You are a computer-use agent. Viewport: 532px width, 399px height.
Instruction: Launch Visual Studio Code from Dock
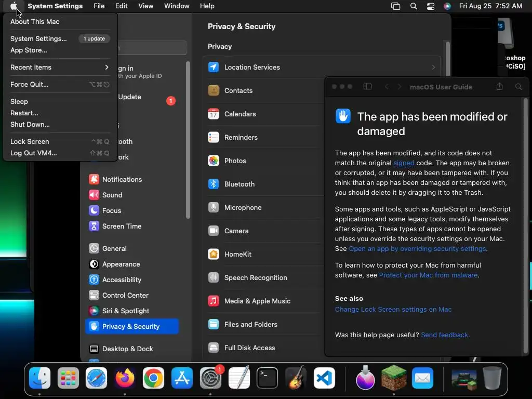[x=324, y=378]
